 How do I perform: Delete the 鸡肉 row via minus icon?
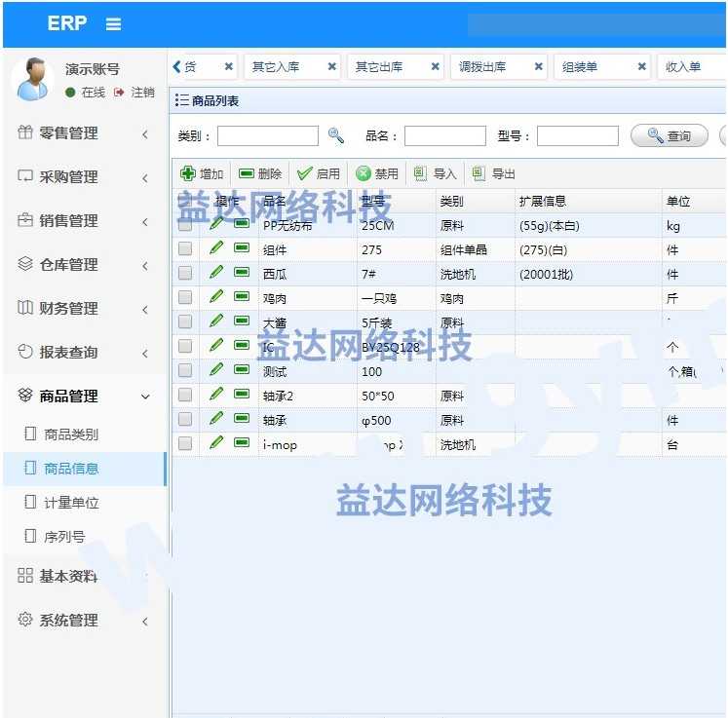(x=242, y=296)
